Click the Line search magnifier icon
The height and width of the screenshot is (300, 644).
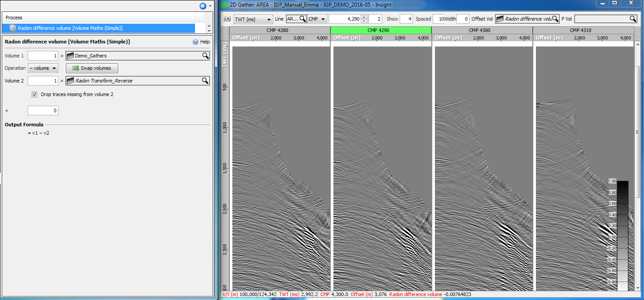click(x=302, y=19)
